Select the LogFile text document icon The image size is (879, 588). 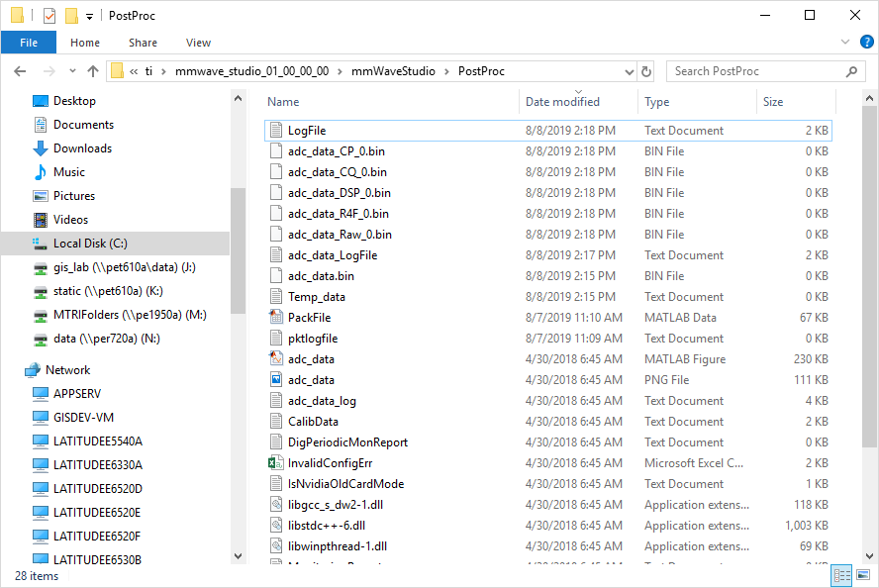[x=276, y=130]
